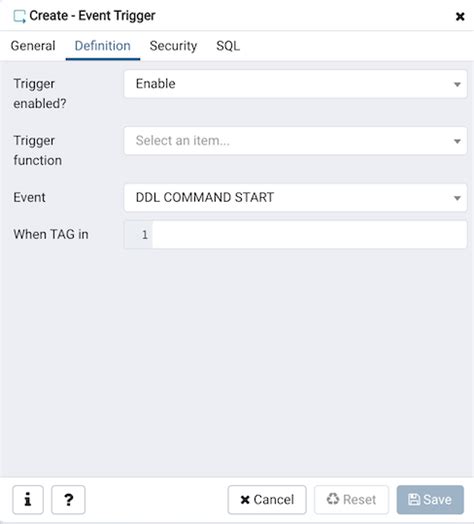
Task: View the SQL tab
Action: (228, 46)
